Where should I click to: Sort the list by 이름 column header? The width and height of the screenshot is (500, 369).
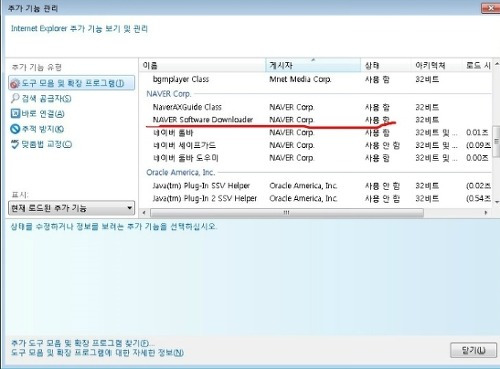point(203,65)
